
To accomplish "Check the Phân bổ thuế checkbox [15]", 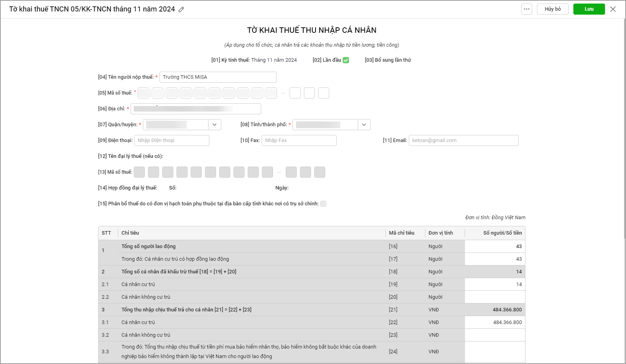I will (323, 204).
